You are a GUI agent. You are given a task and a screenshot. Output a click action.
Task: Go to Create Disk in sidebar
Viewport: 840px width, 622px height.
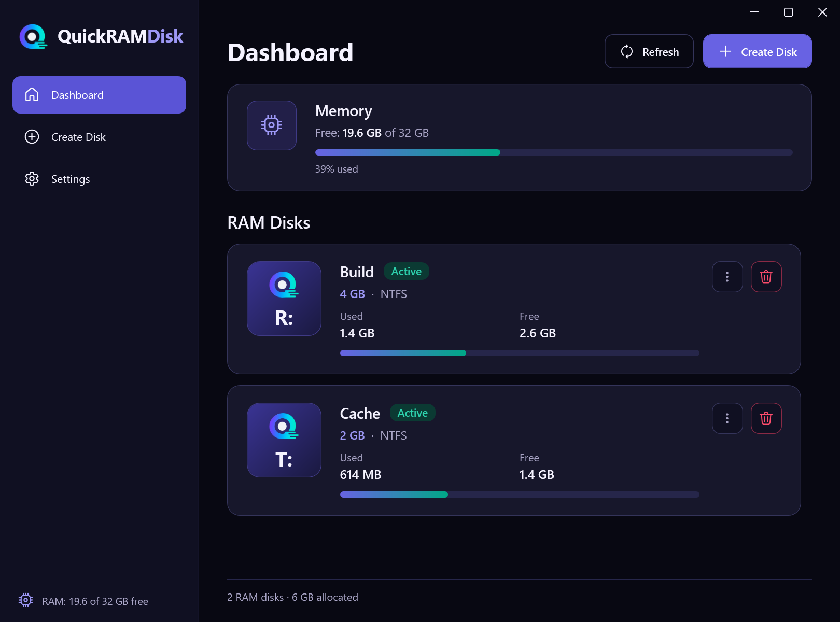click(100, 137)
